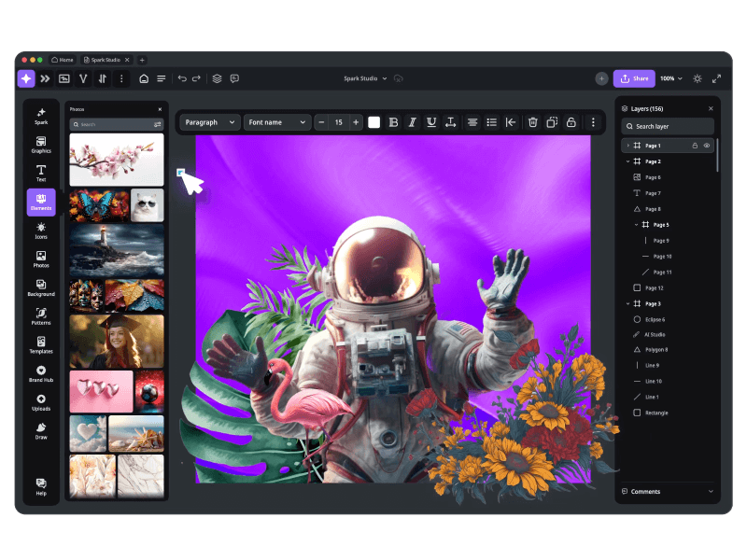Close the Layers panel
Image resolution: width=747 pixels, height=560 pixels.
click(711, 108)
